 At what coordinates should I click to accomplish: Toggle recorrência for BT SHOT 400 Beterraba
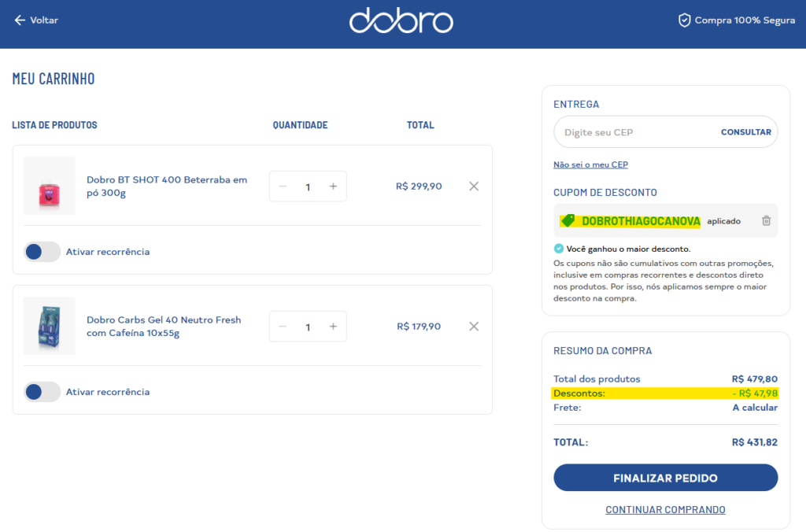tap(43, 252)
